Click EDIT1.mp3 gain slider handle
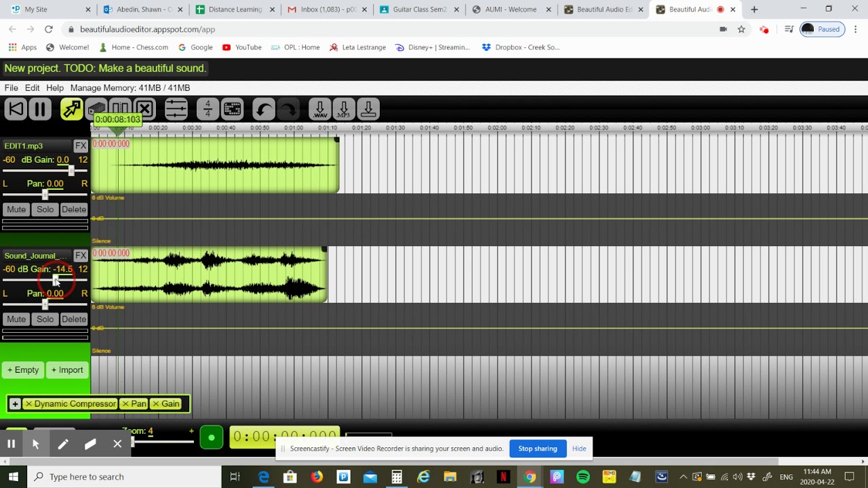The width and height of the screenshot is (868, 488). pyautogui.click(x=71, y=171)
